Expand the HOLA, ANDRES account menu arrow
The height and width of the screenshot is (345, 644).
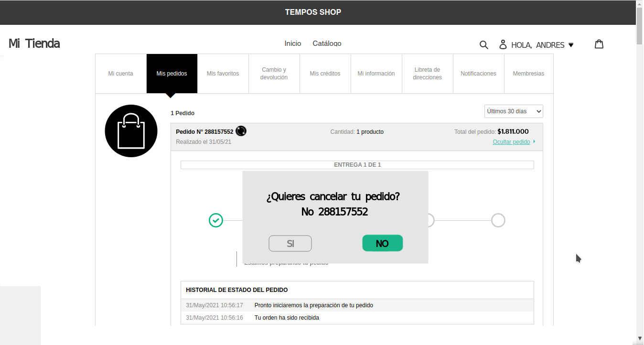pyautogui.click(x=571, y=45)
